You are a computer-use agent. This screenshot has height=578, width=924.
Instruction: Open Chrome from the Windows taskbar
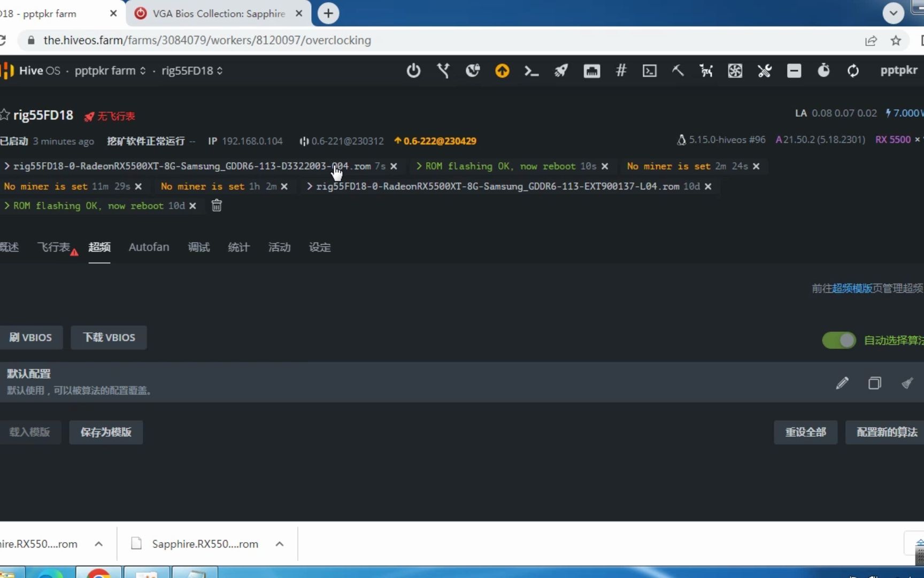point(99,572)
